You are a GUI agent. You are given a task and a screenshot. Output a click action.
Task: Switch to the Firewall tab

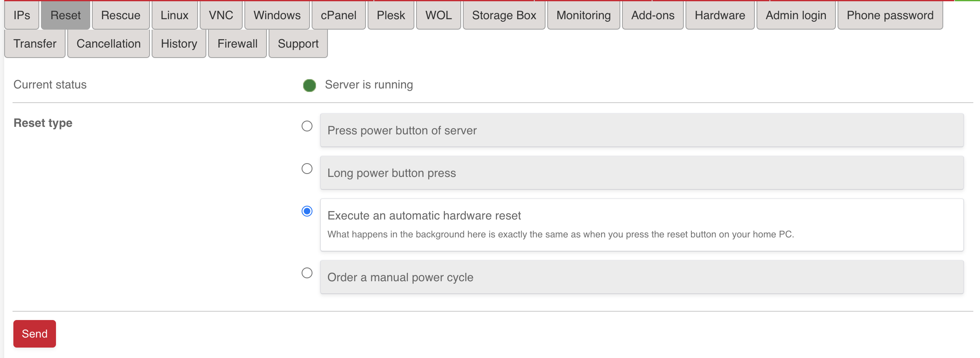tap(237, 44)
